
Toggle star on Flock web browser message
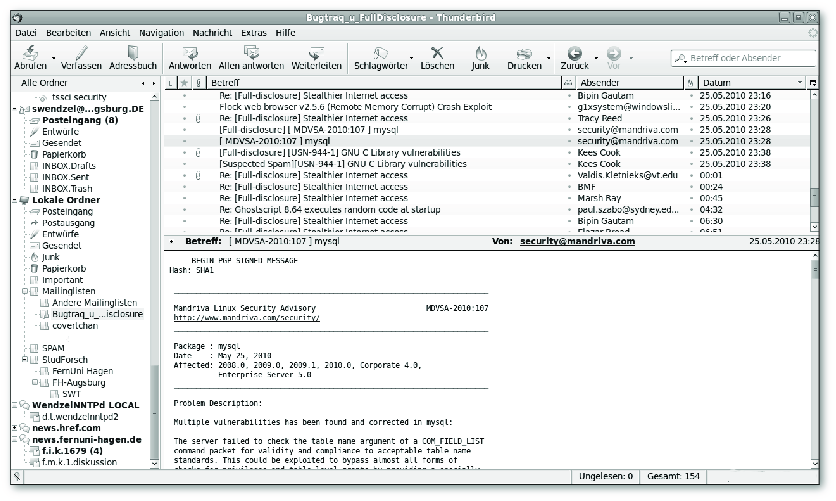(184, 106)
